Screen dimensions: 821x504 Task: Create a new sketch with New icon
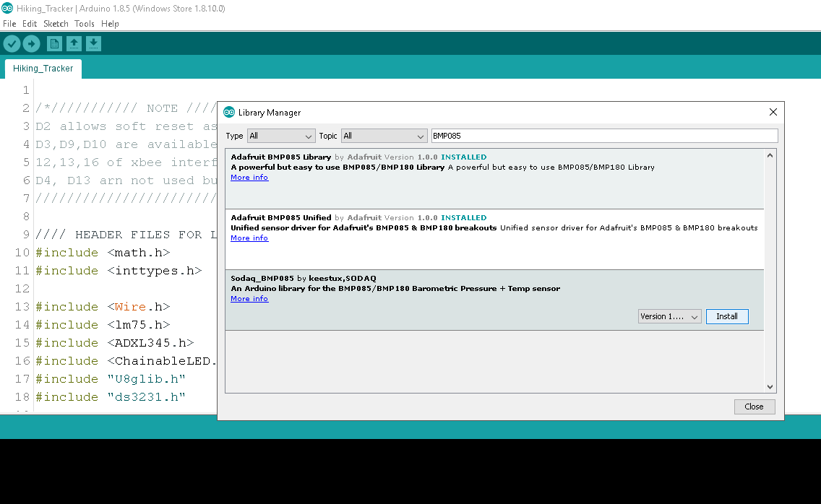point(54,44)
